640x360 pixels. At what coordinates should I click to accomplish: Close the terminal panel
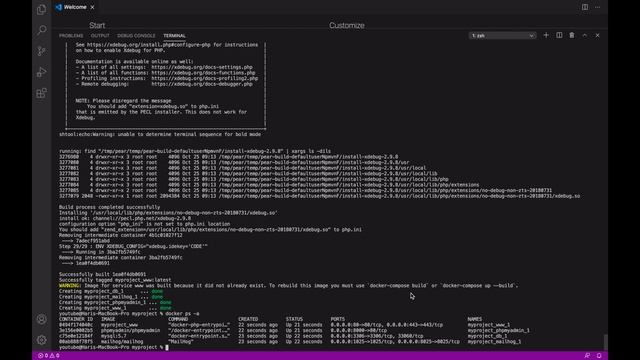coord(597,36)
